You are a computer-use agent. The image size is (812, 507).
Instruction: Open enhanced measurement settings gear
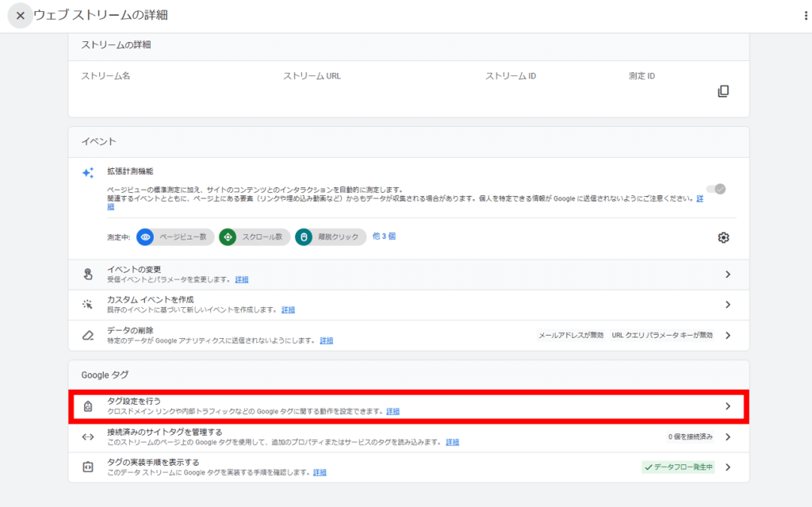pyautogui.click(x=723, y=237)
